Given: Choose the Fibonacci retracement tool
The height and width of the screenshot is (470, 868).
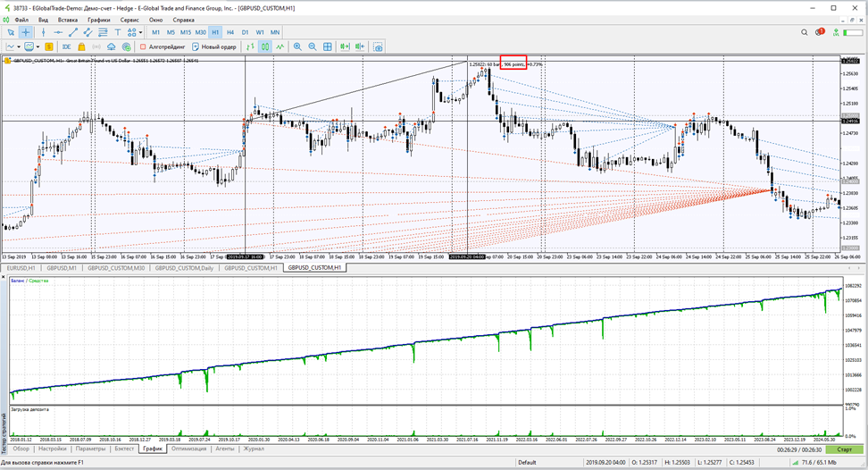Looking at the screenshot, I should pyautogui.click(x=103, y=33).
